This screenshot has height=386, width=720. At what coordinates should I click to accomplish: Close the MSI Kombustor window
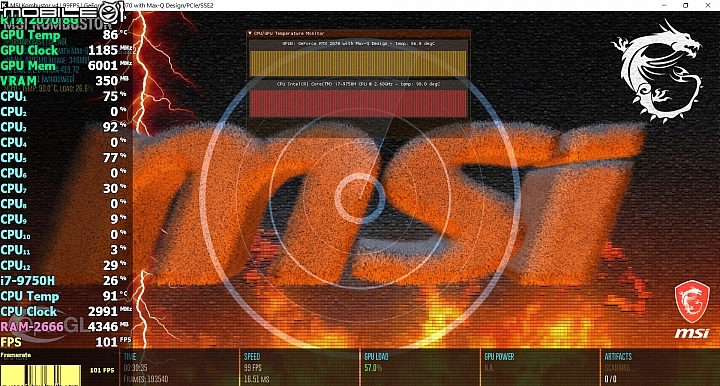(x=708, y=6)
